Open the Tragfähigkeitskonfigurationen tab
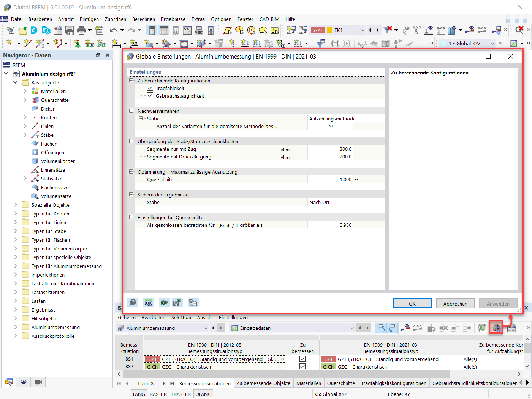Screen dimensions: 532x399 pyautogui.click(x=394, y=383)
